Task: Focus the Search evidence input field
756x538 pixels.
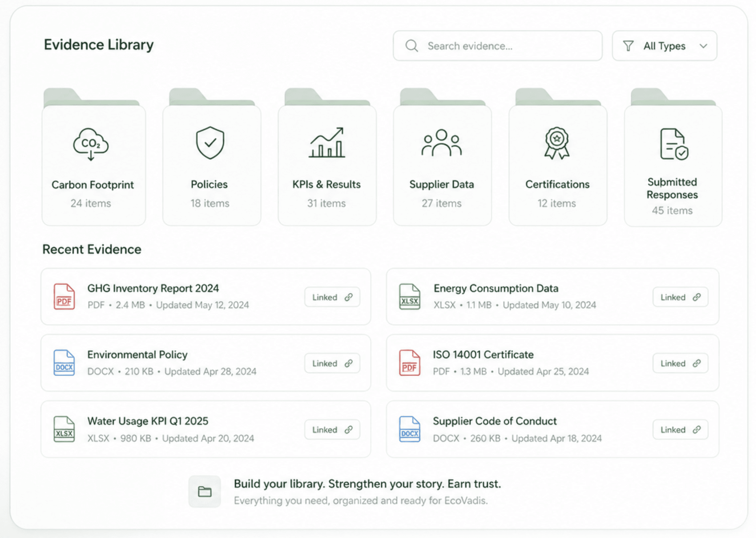Action: (498, 46)
